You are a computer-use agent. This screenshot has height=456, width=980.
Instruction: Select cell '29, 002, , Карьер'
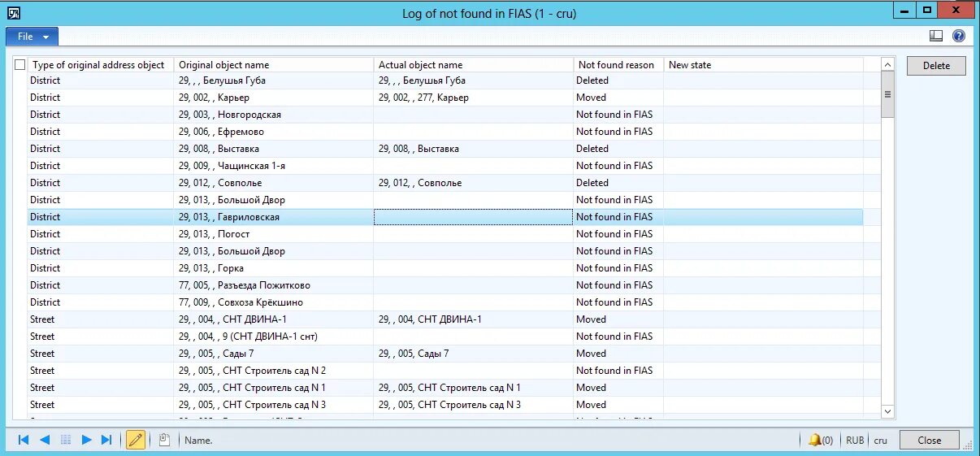click(x=274, y=98)
